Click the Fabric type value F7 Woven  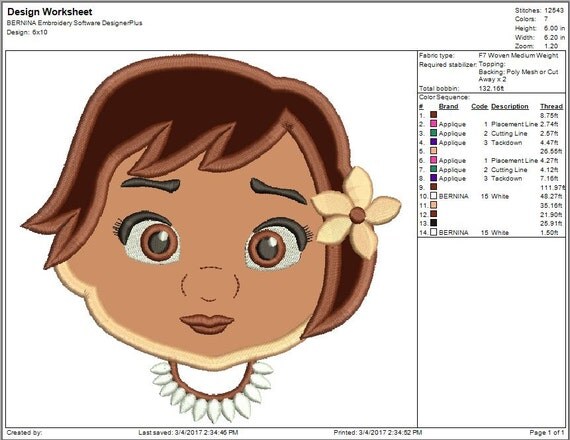[x=518, y=56]
